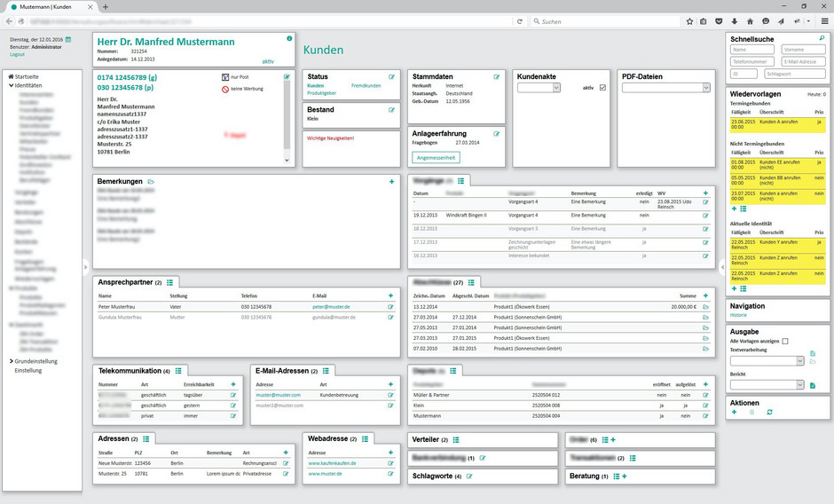Open the Kunden A anrufen reminder

click(777, 124)
